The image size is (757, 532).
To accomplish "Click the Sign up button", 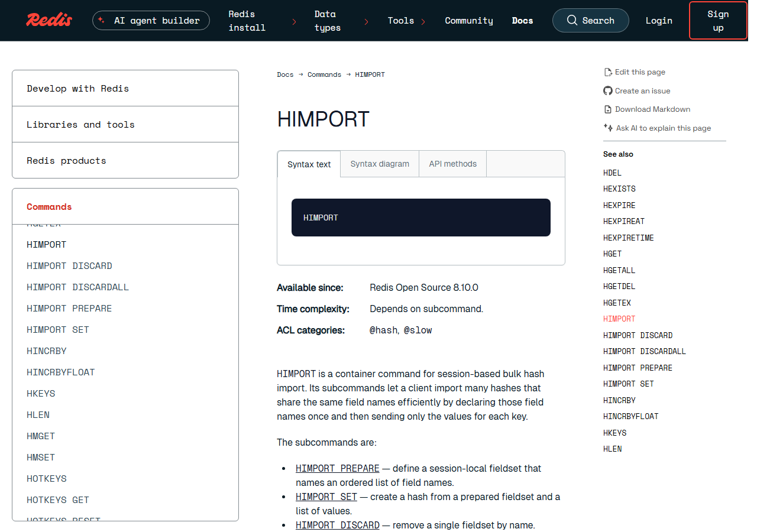I will click(x=718, y=21).
